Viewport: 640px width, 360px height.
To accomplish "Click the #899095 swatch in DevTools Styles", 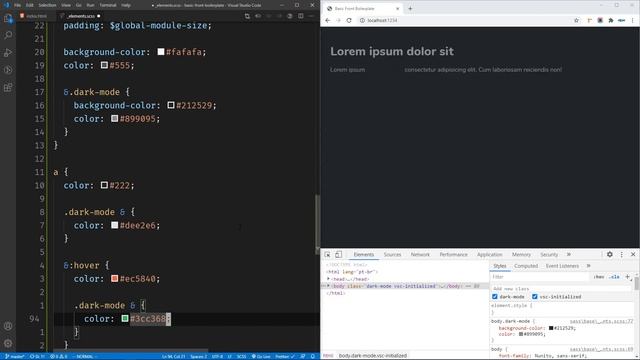I will pos(521,334).
